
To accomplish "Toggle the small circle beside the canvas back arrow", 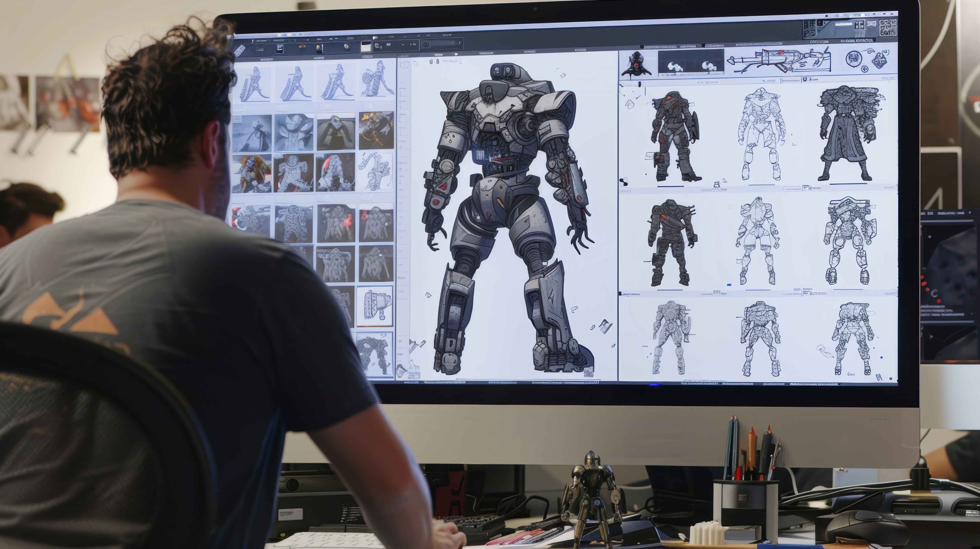I will (416, 64).
